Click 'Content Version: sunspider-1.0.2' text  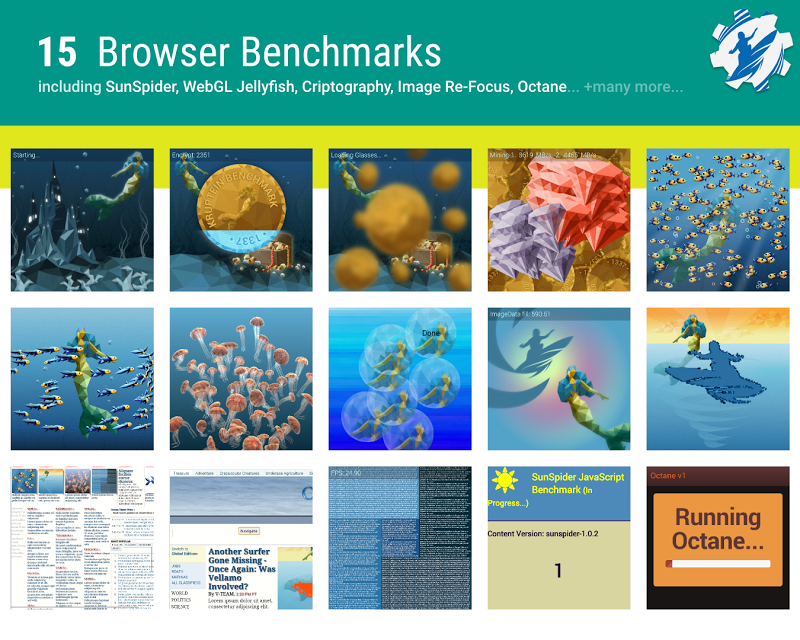pyautogui.click(x=543, y=533)
